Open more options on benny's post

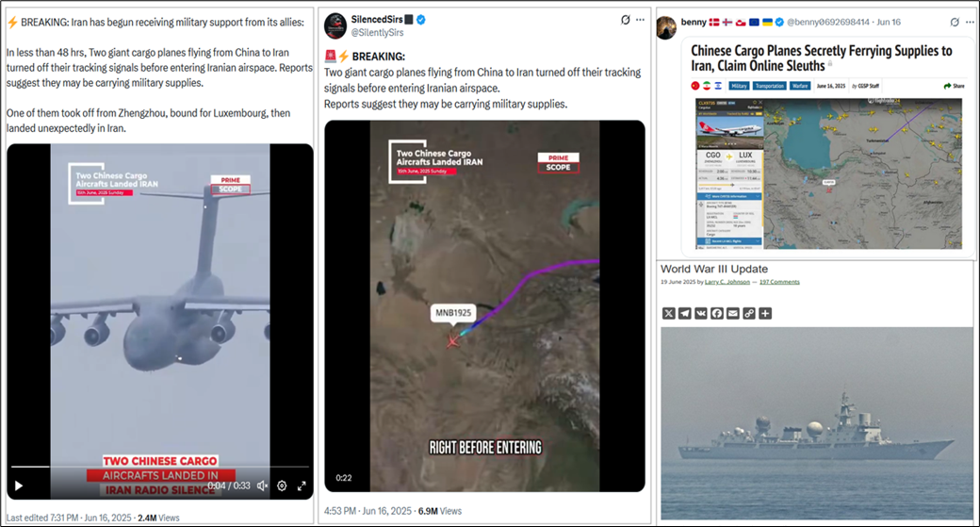click(x=970, y=22)
